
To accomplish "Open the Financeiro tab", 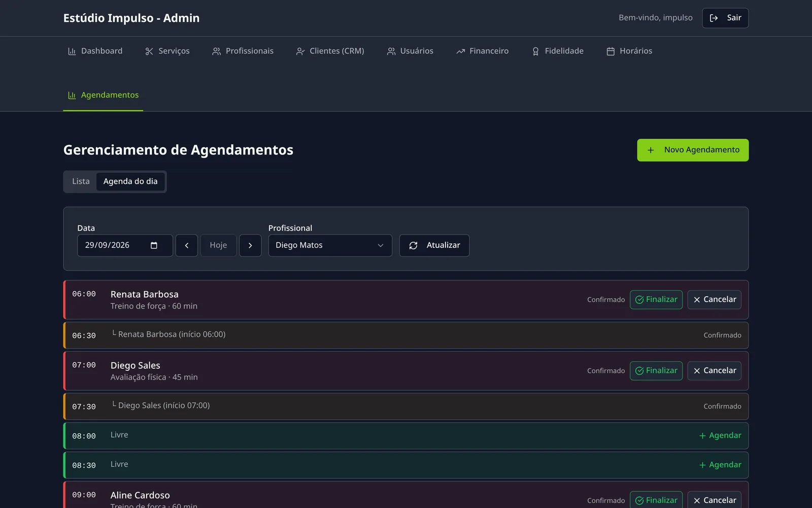I will pyautogui.click(x=482, y=51).
